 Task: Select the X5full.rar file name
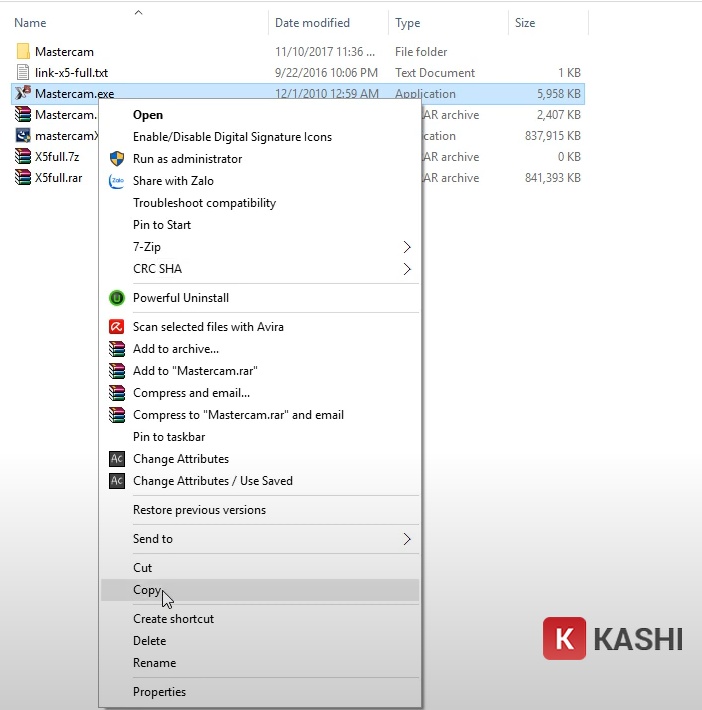58,178
